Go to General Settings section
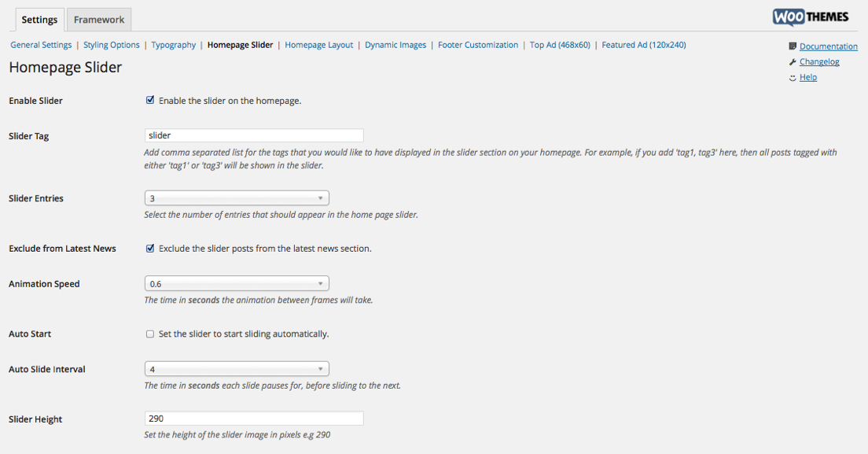868x454 pixels. coord(41,45)
